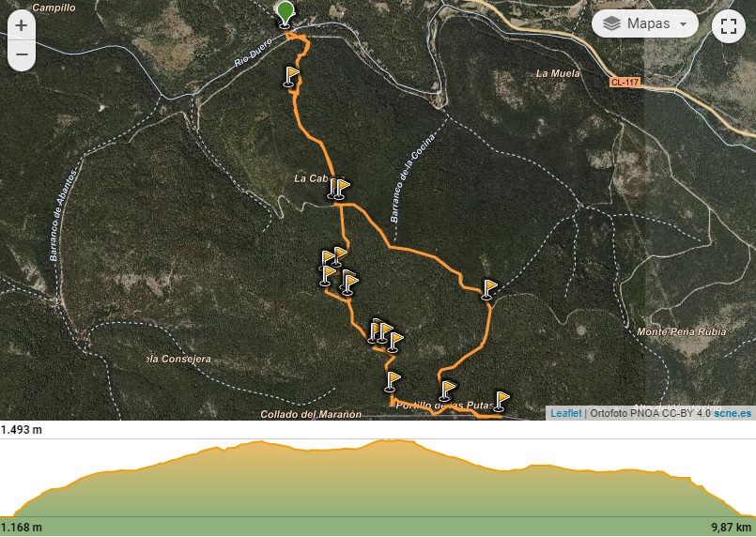Click the CL-117 road label
The width and height of the screenshot is (756, 537).
click(x=625, y=82)
